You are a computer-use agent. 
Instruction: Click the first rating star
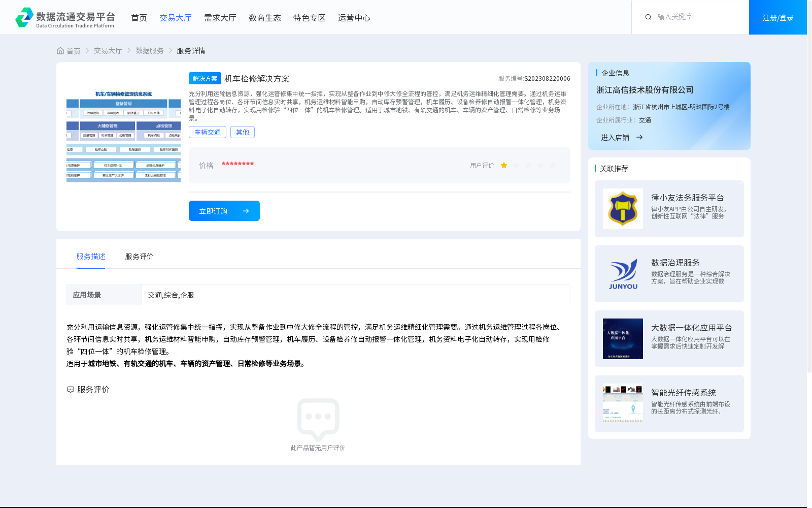pyautogui.click(x=504, y=165)
